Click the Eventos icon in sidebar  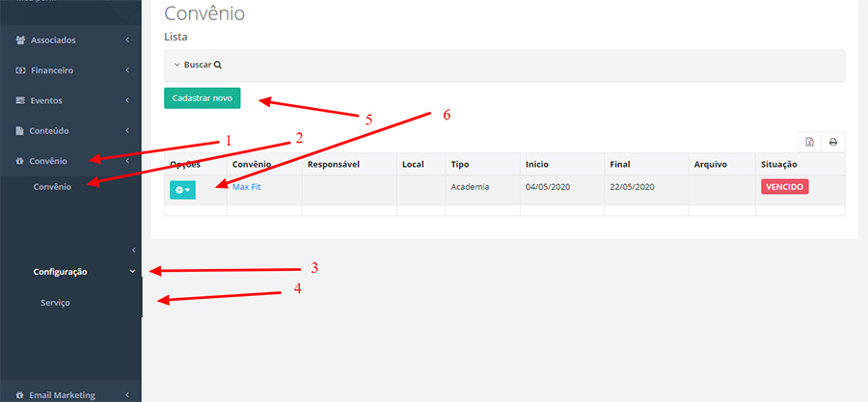click(x=20, y=100)
